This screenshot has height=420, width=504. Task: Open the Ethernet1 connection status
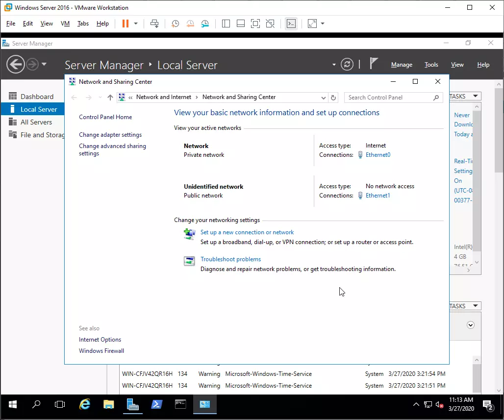378,196
